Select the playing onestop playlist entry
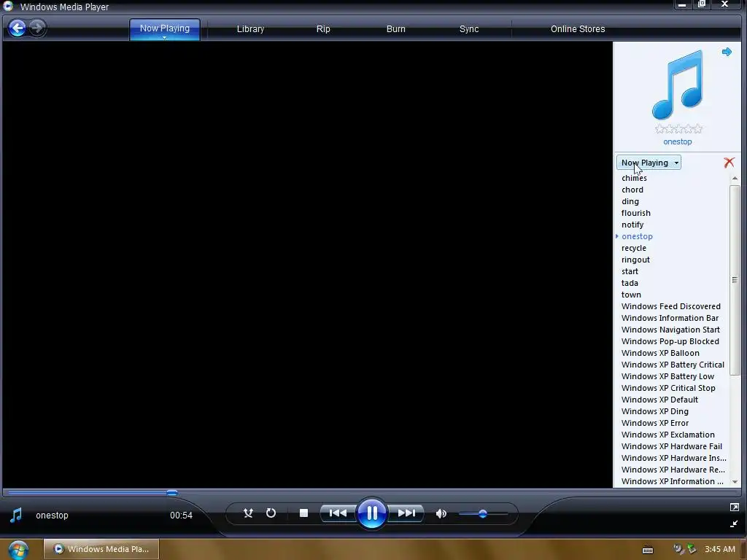 tap(637, 236)
